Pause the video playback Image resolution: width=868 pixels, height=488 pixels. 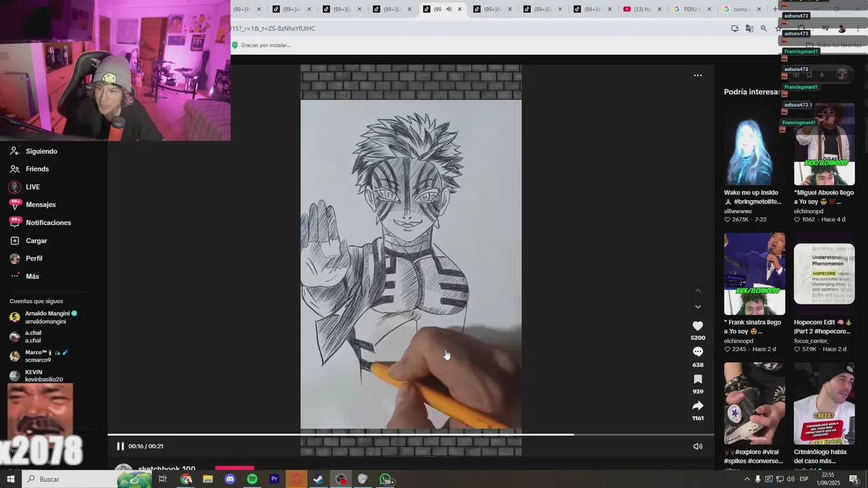click(x=120, y=446)
